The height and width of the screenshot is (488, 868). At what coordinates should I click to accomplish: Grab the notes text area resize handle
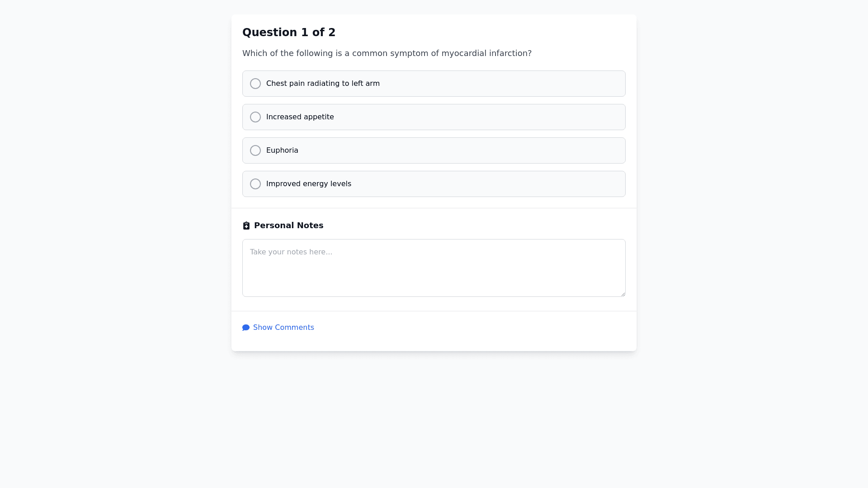click(x=623, y=294)
